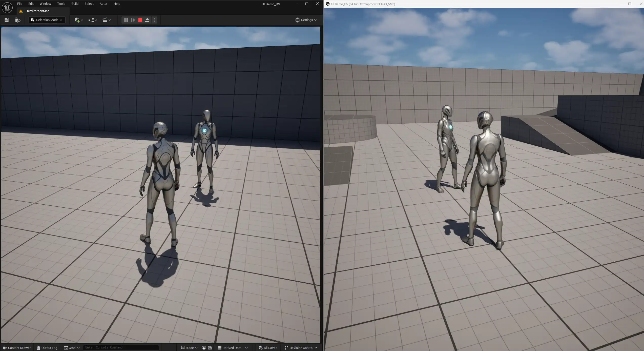Eject from the player controller
This screenshot has height=351, width=644.
147,20
